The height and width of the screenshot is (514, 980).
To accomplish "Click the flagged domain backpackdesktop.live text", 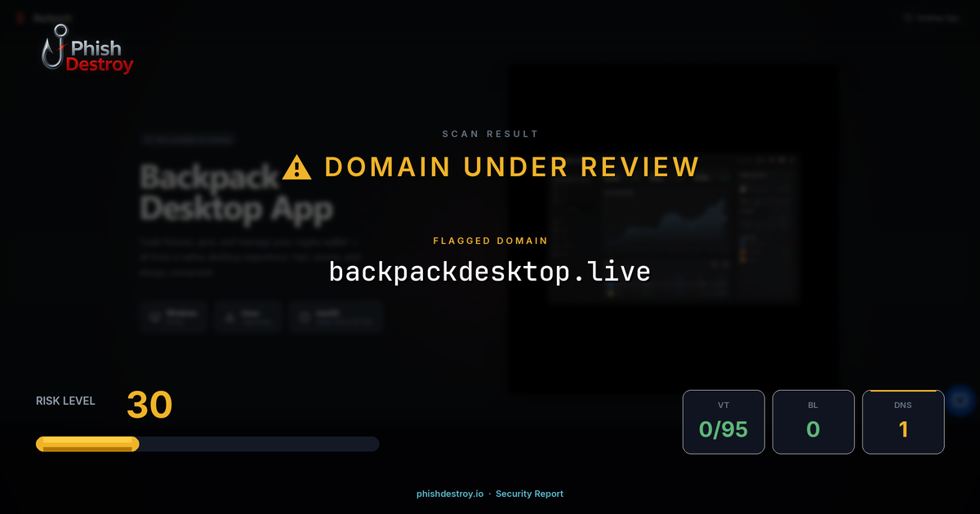I will (x=490, y=271).
